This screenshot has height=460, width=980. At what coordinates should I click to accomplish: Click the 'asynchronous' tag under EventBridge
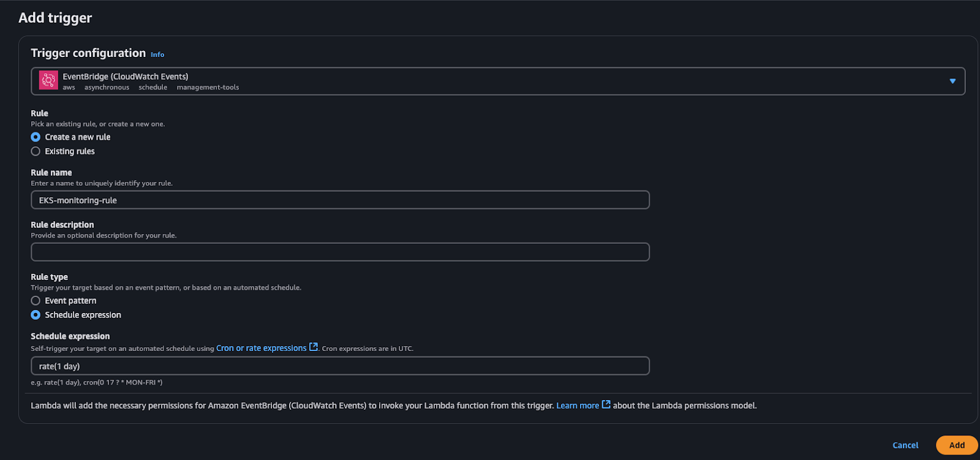(107, 88)
